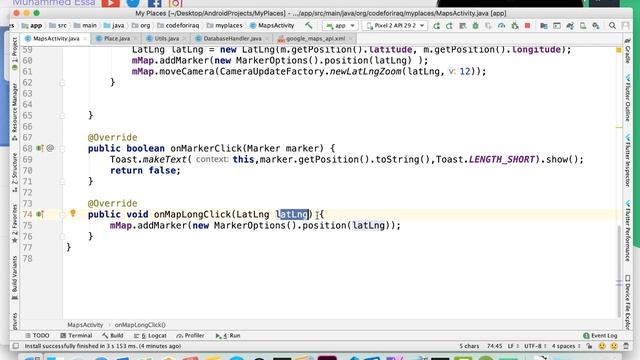
Task: Toggle the fold marker at line 62
Action: [x=62, y=83]
